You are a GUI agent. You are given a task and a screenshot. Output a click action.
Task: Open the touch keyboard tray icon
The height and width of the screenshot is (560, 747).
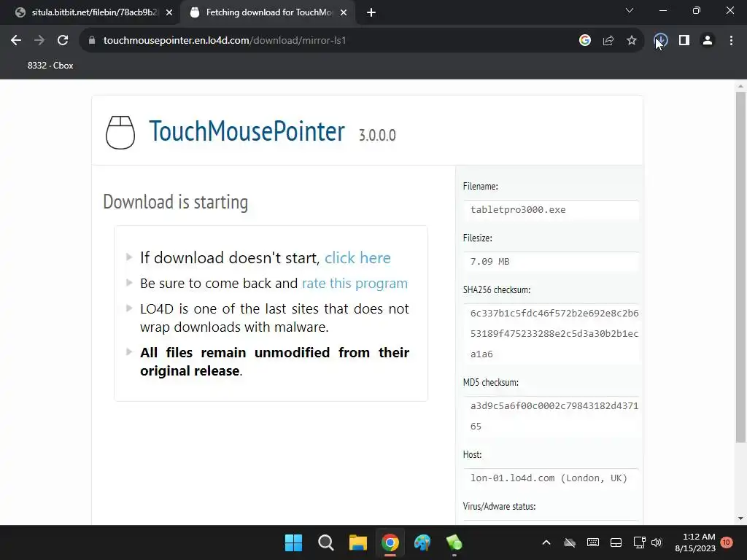pos(593,542)
